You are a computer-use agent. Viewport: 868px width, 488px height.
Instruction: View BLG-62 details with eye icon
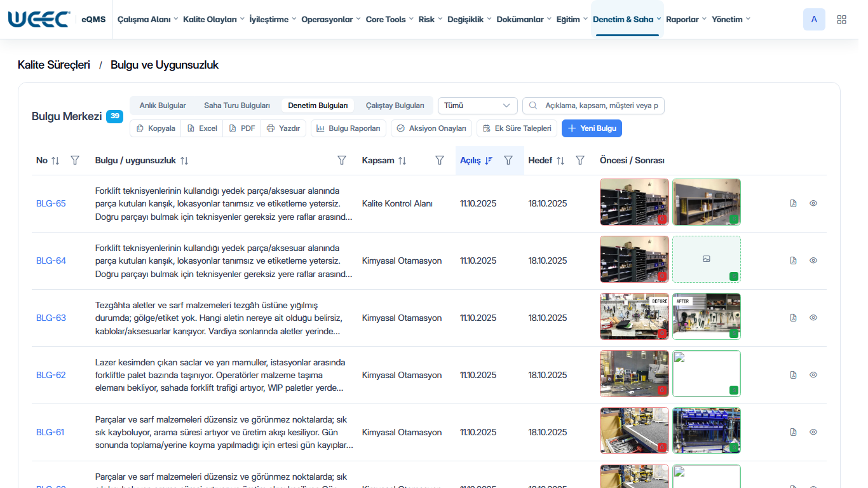(813, 375)
